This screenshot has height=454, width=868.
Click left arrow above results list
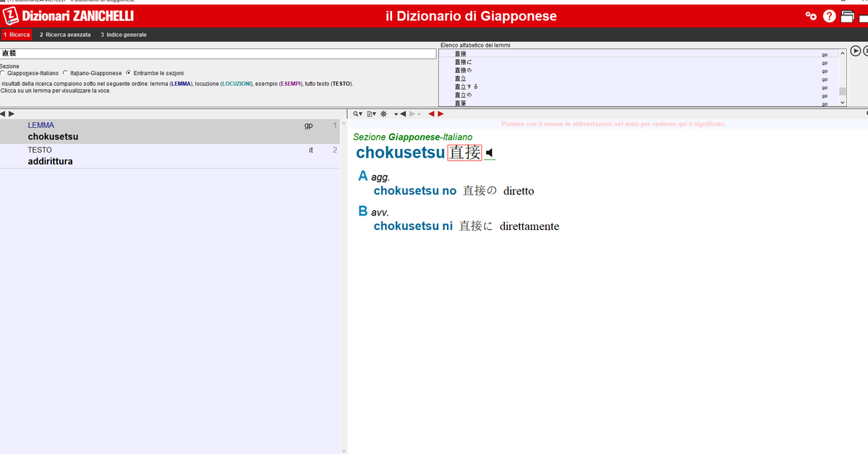(3, 113)
